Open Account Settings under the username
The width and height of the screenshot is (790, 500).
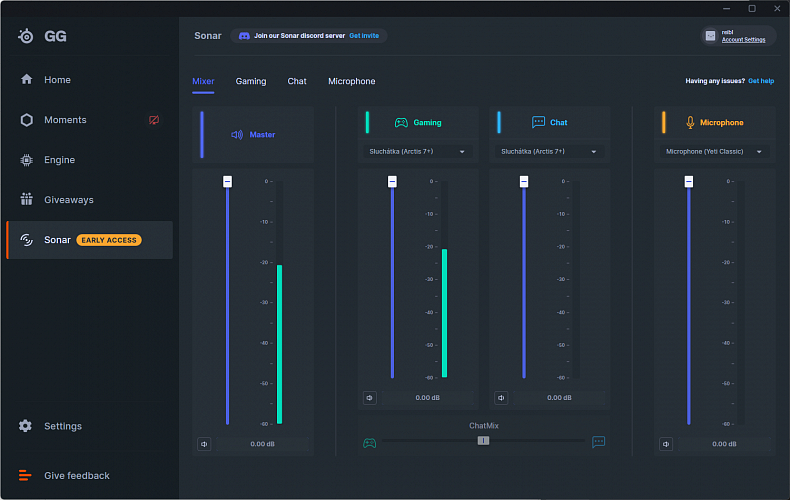point(743,40)
